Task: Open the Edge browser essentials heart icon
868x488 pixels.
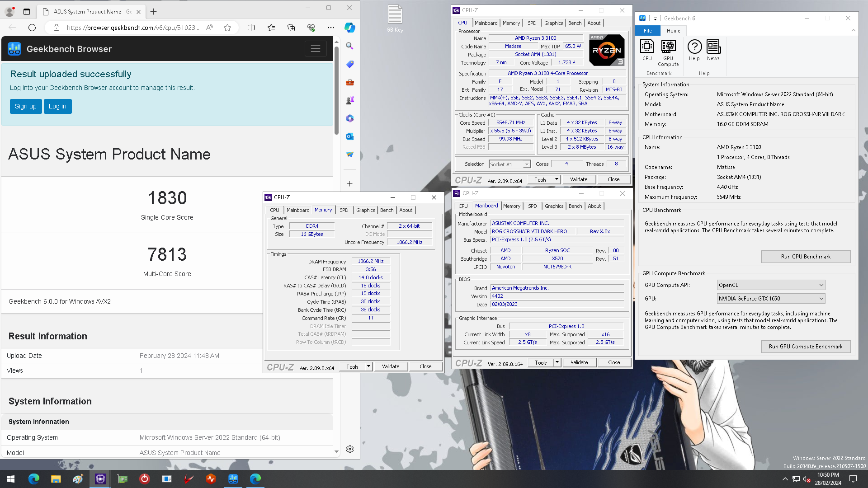Action: coord(311,28)
